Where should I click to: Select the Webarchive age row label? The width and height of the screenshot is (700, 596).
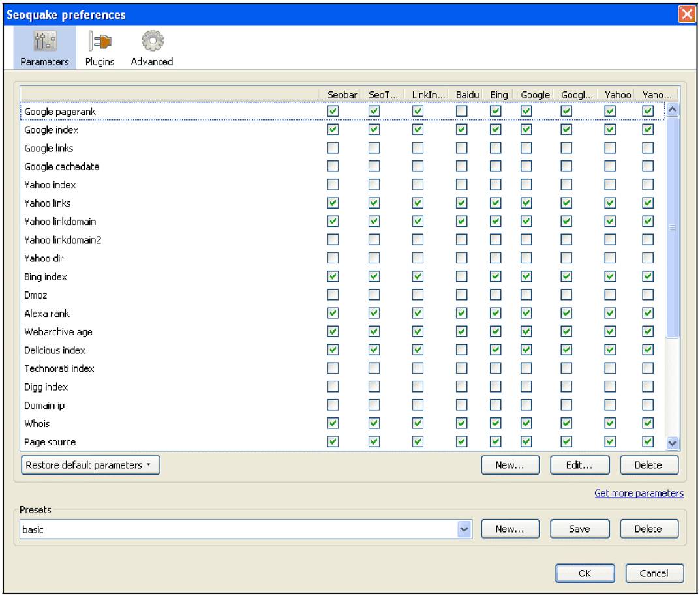[58, 332]
